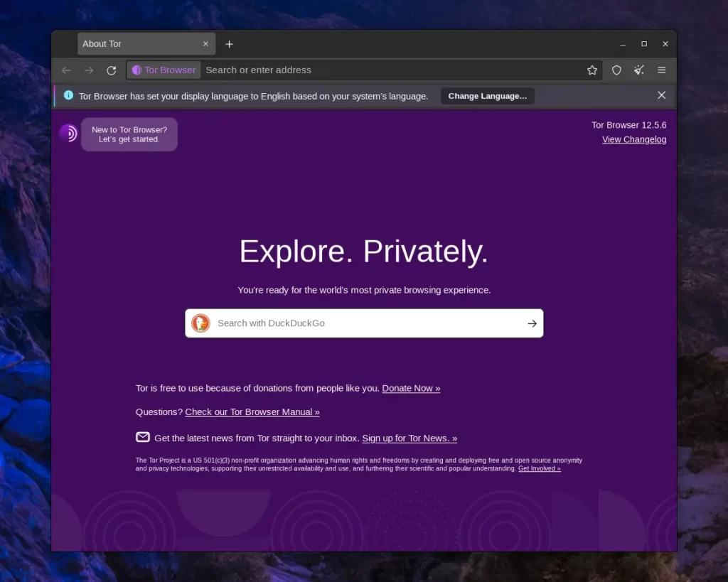Open the New to Tor Browser bubble
The height and width of the screenshot is (582, 728).
pyautogui.click(x=129, y=134)
